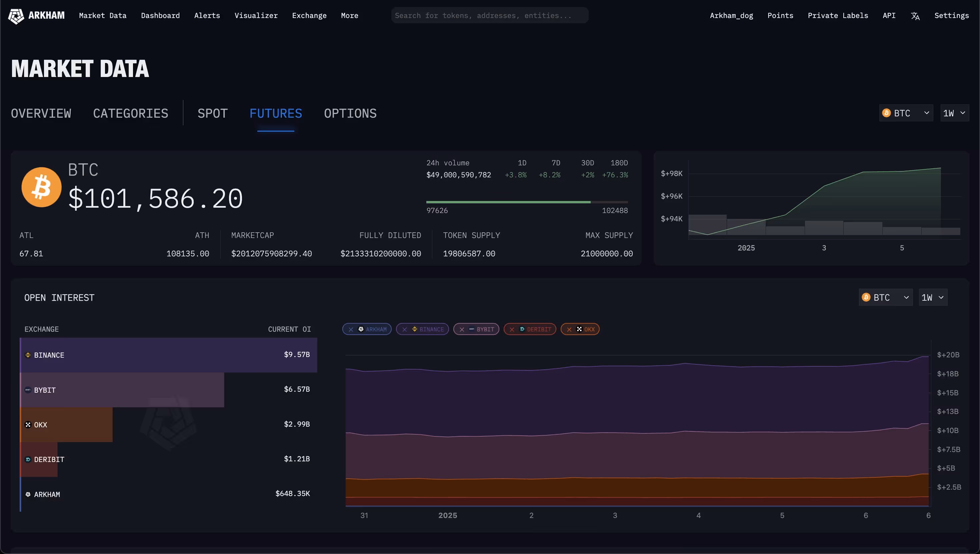Click the Bybit icon in exchange list
The image size is (980, 554).
coord(28,390)
